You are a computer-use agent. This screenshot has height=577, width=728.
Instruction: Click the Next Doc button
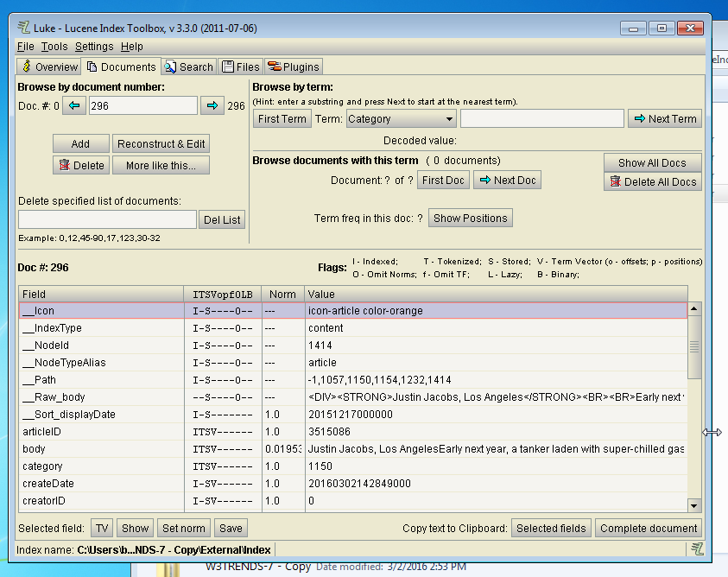(507, 181)
